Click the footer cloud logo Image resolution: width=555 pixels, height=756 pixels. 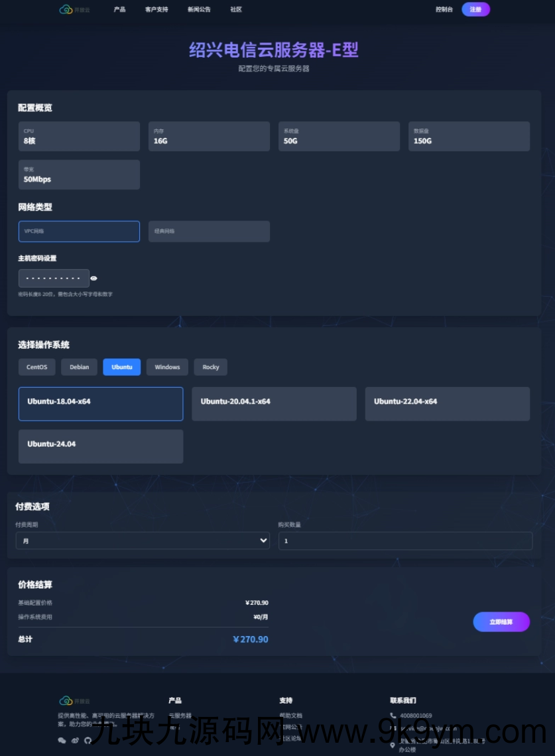click(x=66, y=700)
